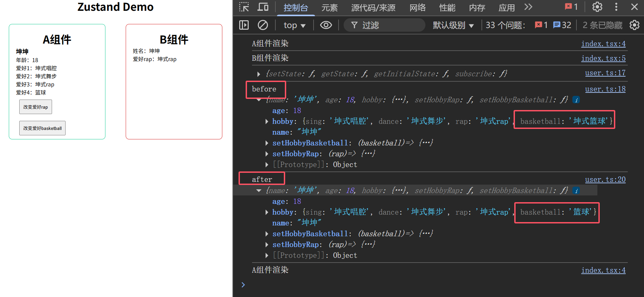Image resolution: width=644 pixels, height=297 pixels.
Task: Open the user.ts:20 source link
Action: pos(605,180)
